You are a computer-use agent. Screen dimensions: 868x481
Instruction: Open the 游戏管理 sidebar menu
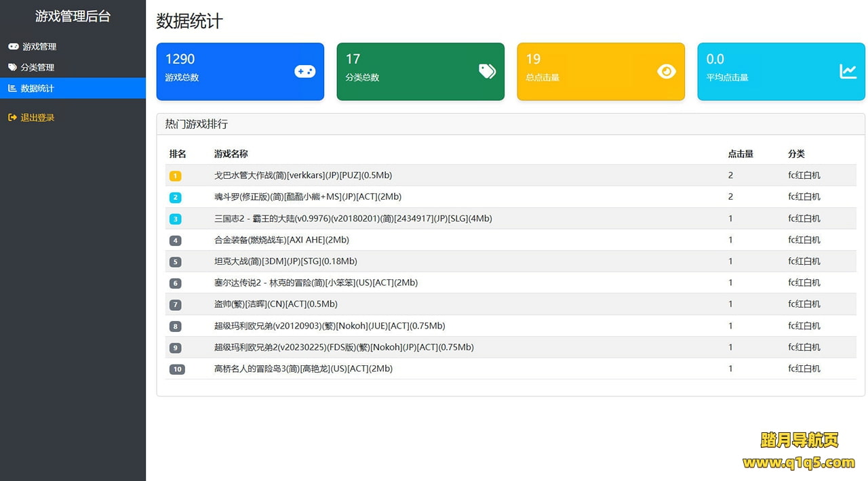pos(39,47)
